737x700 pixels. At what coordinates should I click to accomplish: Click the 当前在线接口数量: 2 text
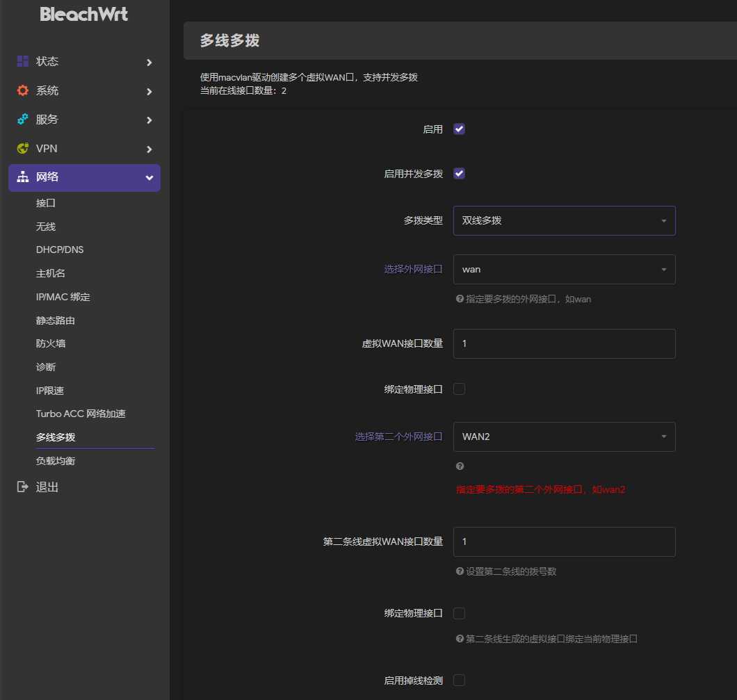tap(243, 90)
